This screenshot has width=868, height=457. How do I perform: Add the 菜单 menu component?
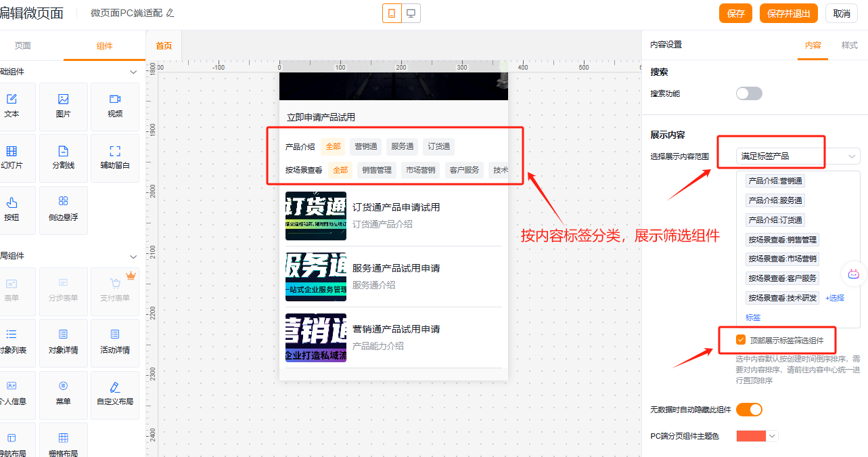click(64, 394)
